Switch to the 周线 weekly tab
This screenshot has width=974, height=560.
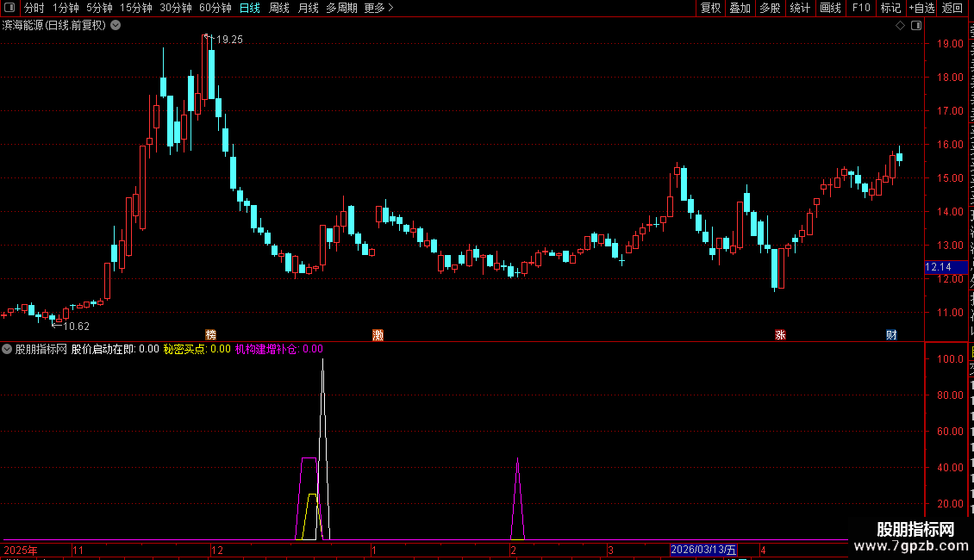279,8
